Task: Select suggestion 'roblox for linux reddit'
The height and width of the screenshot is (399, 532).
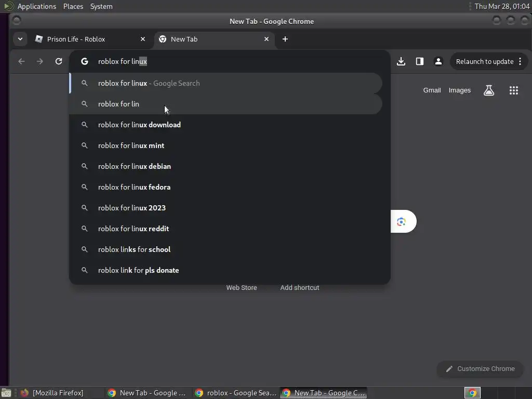Action: click(226, 229)
